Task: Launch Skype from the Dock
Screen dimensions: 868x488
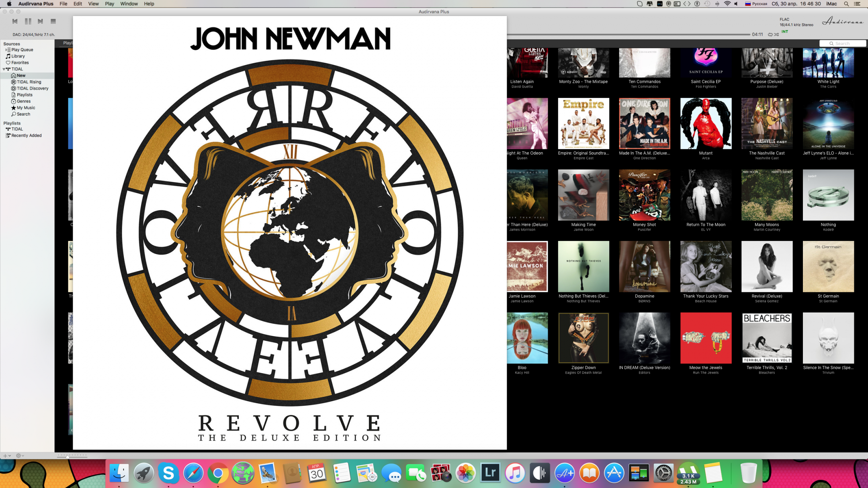Action: [x=168, y=473]
